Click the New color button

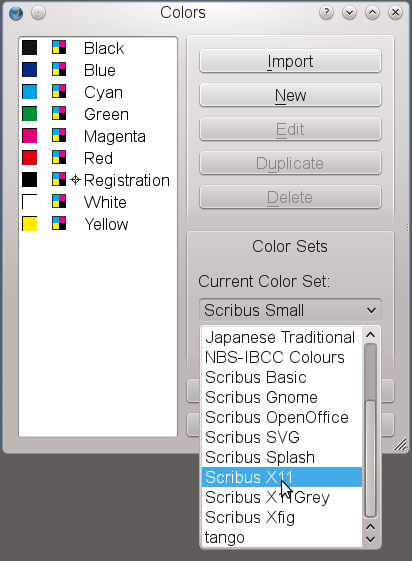[x=290, y=95]
